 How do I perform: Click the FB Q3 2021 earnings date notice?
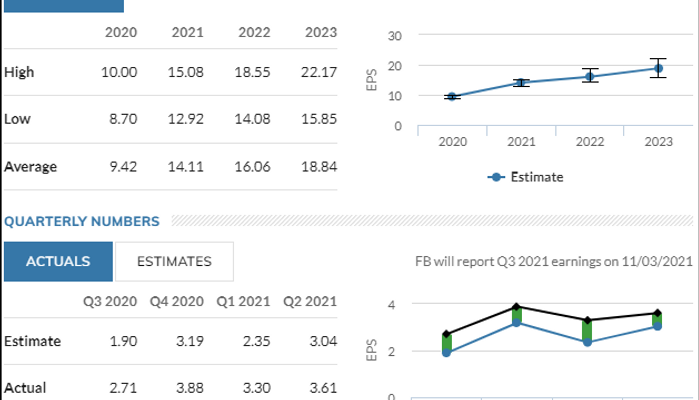553,262
